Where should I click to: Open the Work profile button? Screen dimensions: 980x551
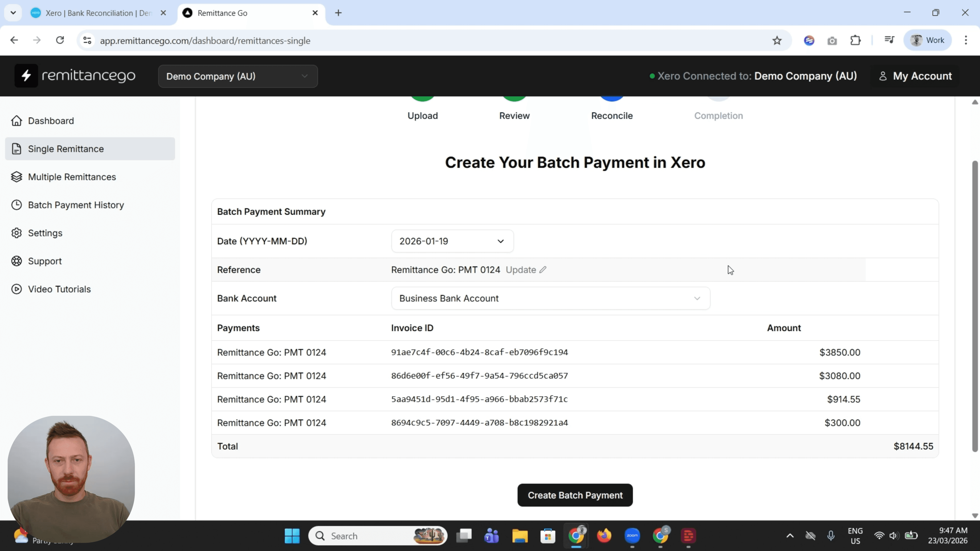click(x=927, y=40)
